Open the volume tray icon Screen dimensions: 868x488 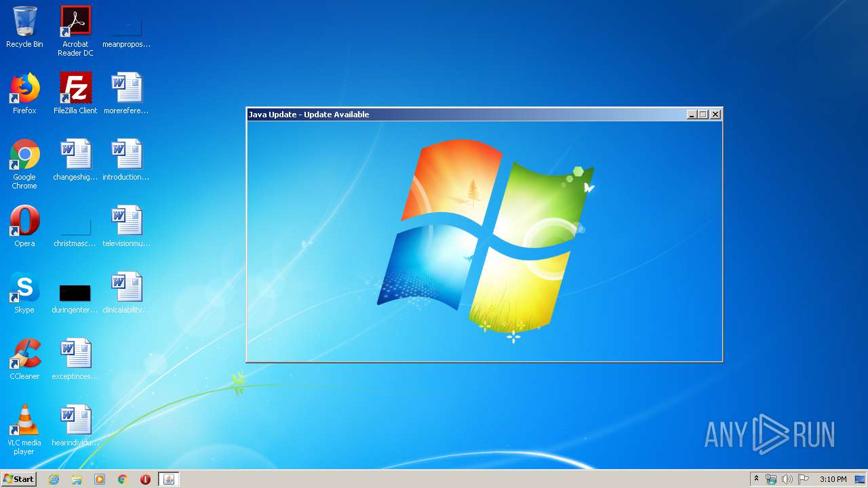787,479
